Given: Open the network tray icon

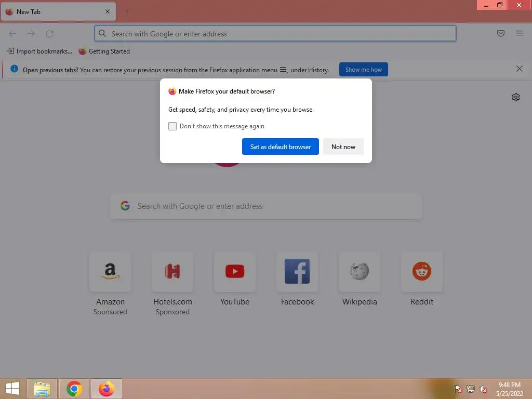Looking at the screenshot, I should pyautogui.click(x=471, y=389).
